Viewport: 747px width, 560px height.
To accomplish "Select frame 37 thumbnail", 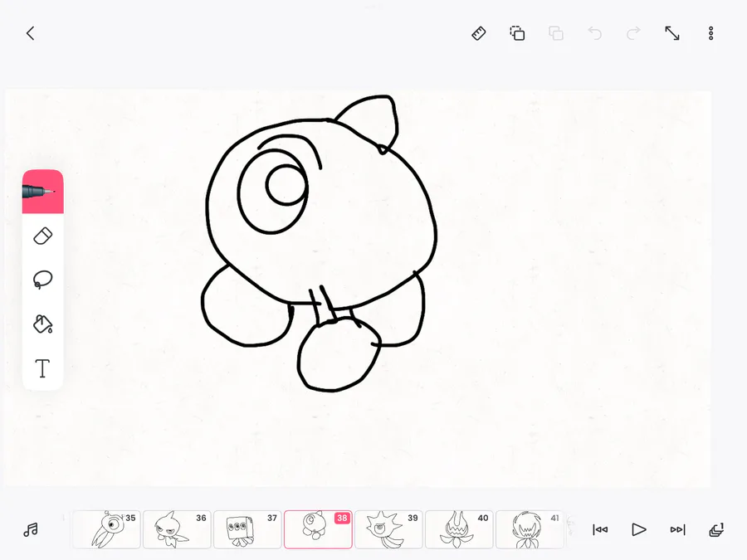I will [247, 529].
